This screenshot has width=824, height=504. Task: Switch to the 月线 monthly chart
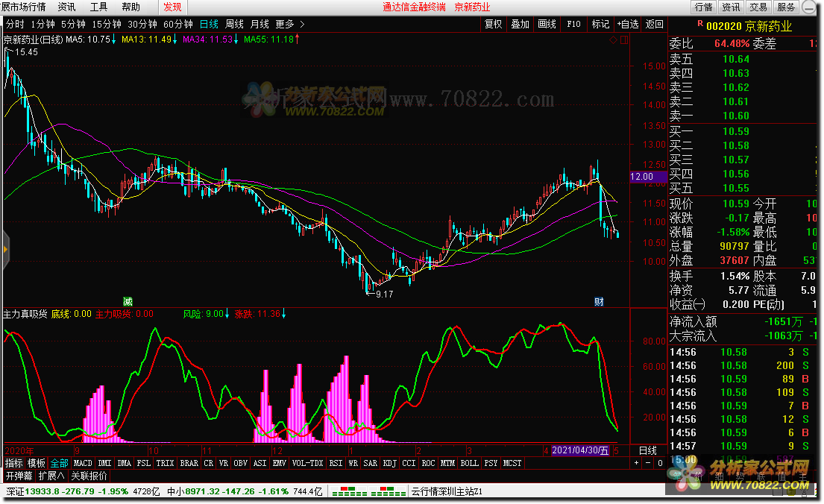(x=260, y=24)
